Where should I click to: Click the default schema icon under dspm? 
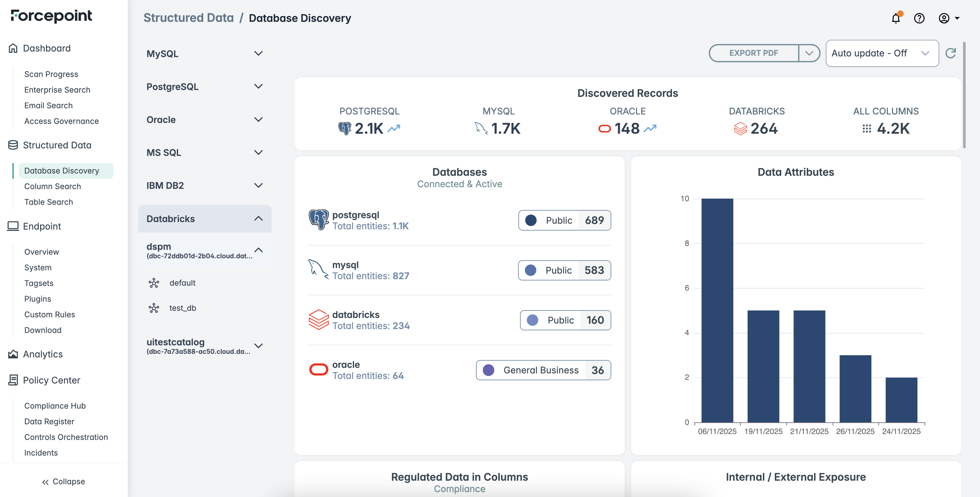(154, 283)
